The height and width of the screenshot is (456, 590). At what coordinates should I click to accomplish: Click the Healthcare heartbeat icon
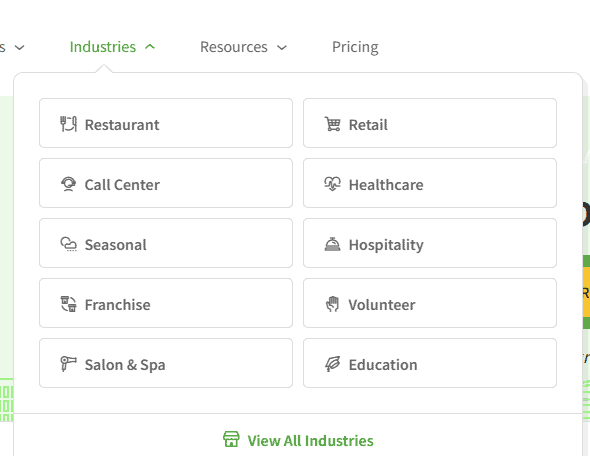(333, 184)
